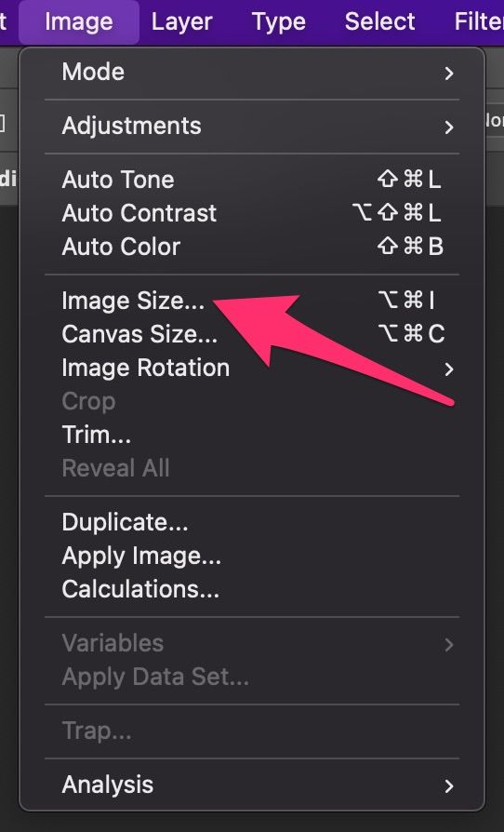Select Canvas Size... menu item
The image size is (504, 832).
pos(252,334)
